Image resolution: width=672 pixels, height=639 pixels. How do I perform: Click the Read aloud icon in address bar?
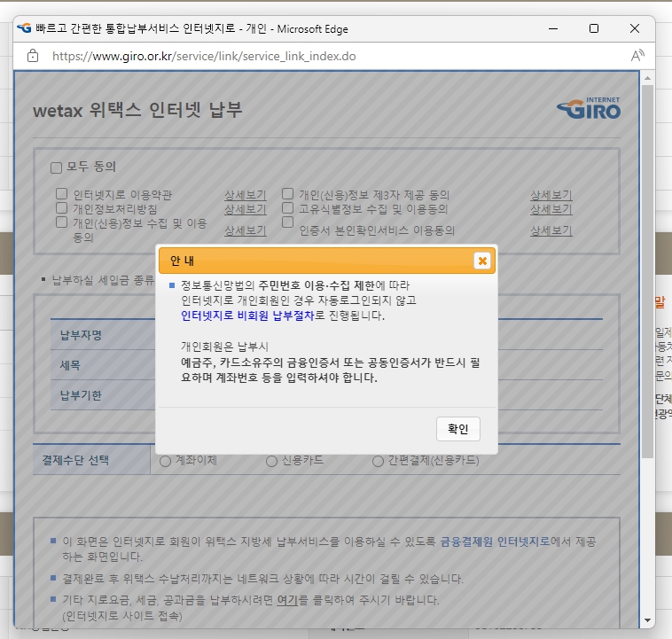click(x=637, y=56)
